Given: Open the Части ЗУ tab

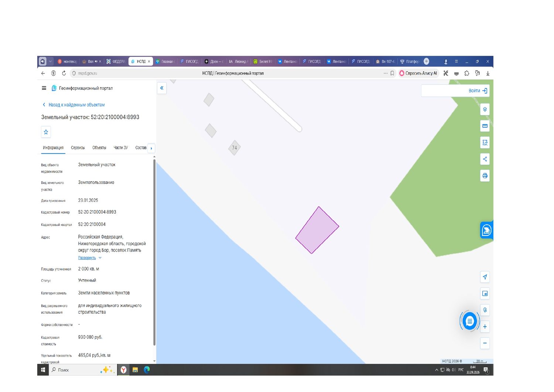Looking at the screenshot, I should pyautogui.click(x=121, y=148).
